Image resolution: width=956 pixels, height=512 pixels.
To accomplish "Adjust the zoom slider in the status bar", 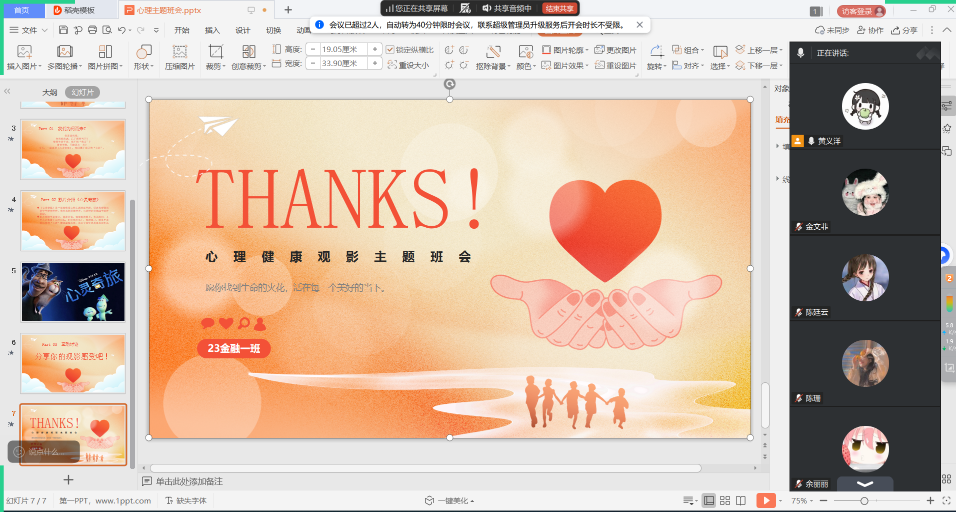I will click(x=864, y=500).
